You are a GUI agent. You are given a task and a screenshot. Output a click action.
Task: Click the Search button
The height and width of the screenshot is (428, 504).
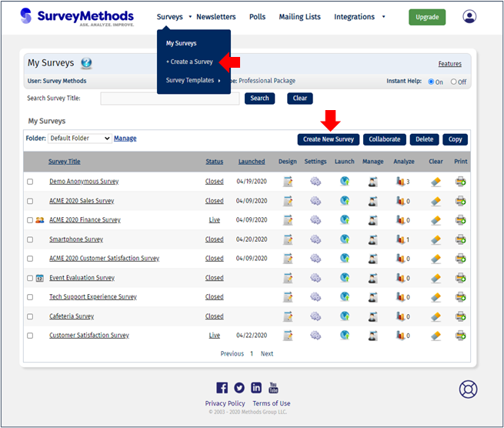pos(259,98)
